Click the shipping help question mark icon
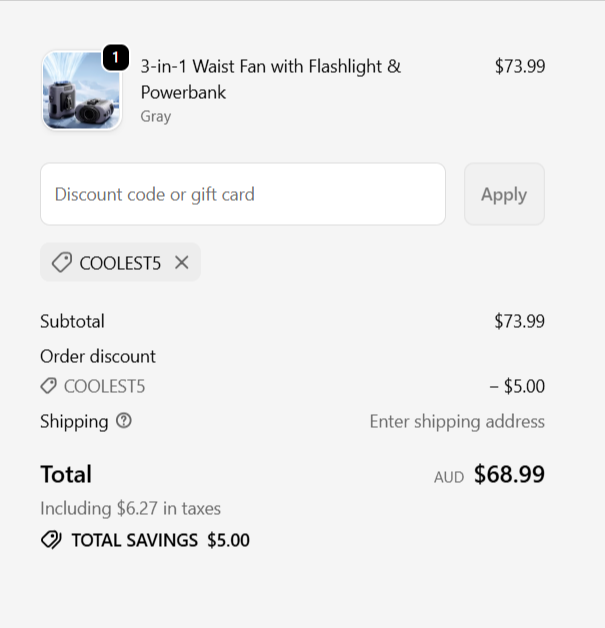 tap(124, 421)
